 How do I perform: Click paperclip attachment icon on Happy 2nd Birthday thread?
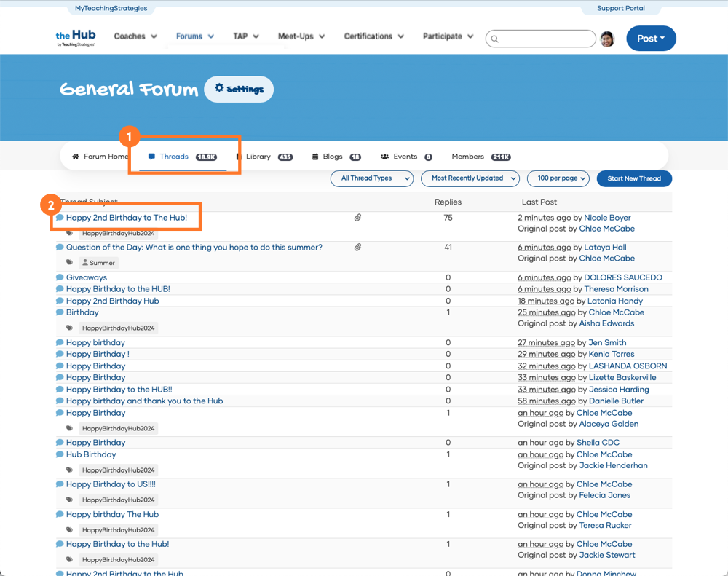358,218
